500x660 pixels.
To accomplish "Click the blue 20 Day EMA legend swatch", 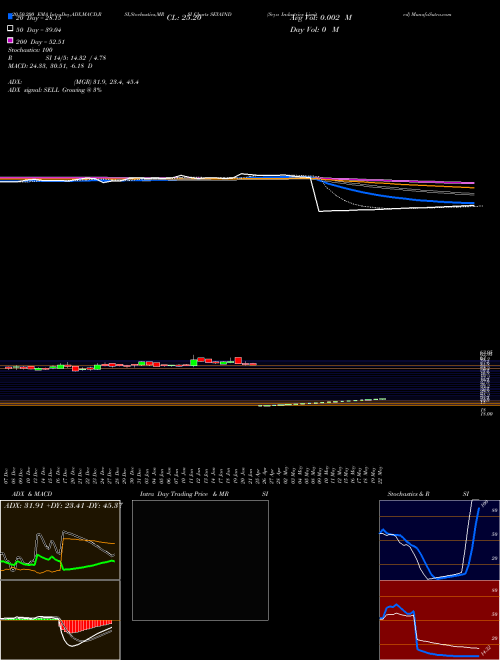I will [x=10, y=17].
